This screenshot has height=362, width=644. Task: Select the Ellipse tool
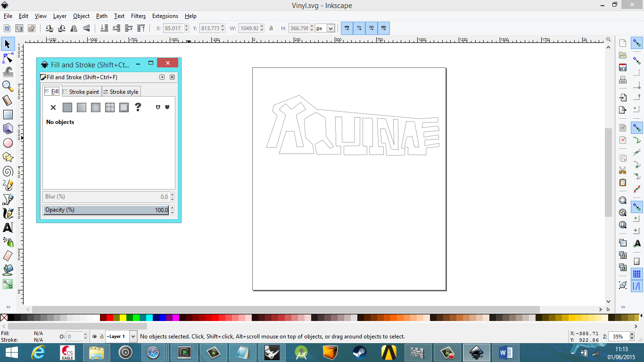click(8, 143)
